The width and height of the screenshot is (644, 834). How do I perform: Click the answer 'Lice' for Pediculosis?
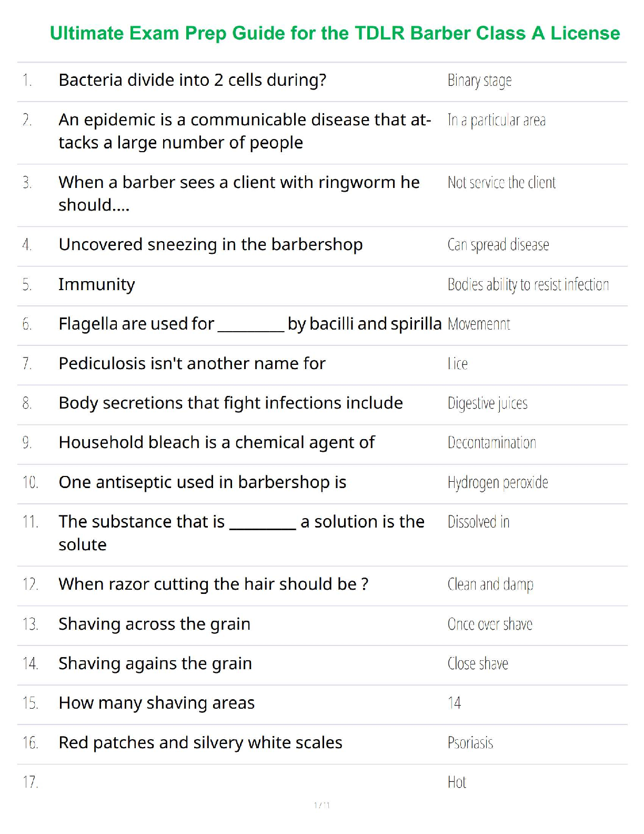[x=457, y=364]
